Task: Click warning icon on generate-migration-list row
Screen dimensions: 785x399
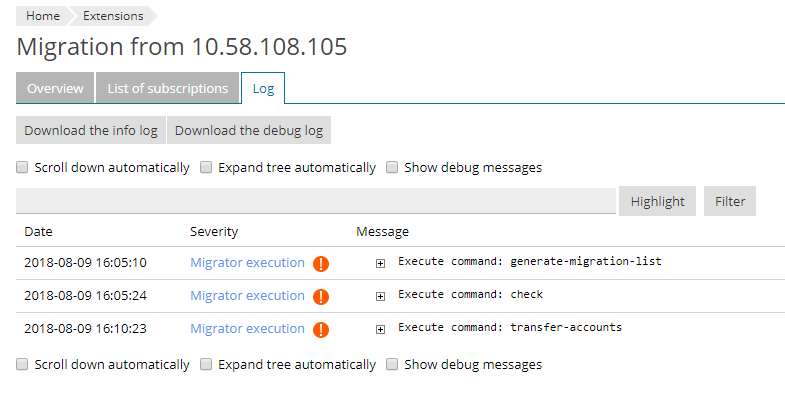Action: 321,263
